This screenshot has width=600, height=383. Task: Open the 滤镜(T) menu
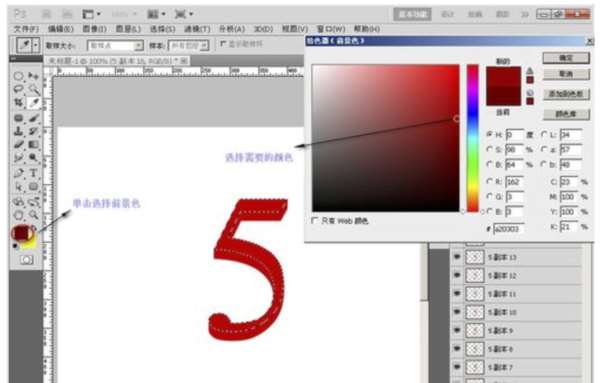coord(197,29)
